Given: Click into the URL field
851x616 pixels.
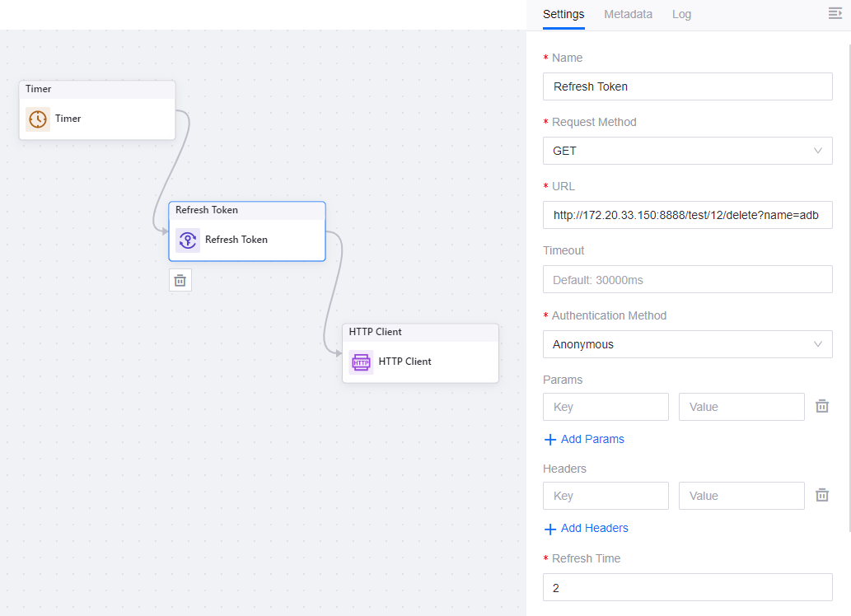Looking at the screenshot, I should (687, 215).
